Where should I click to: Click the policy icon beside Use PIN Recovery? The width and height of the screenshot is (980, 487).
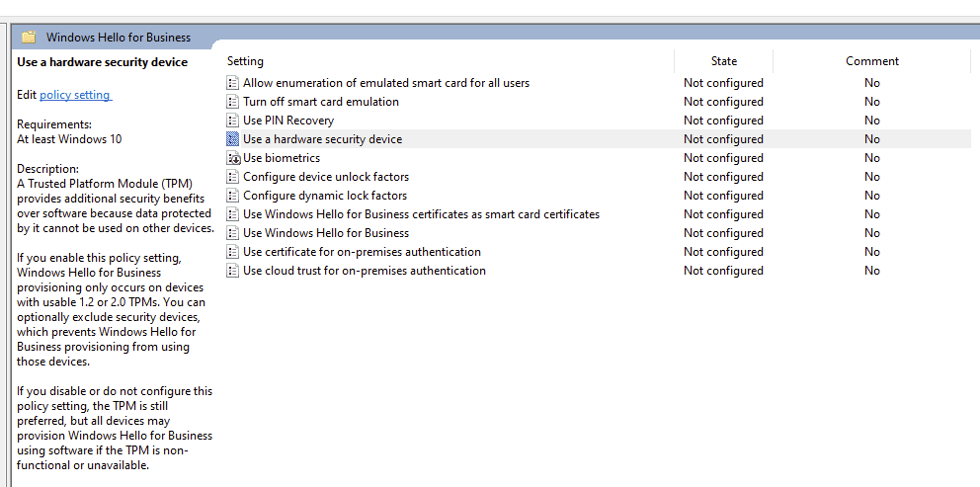(233, 121)
